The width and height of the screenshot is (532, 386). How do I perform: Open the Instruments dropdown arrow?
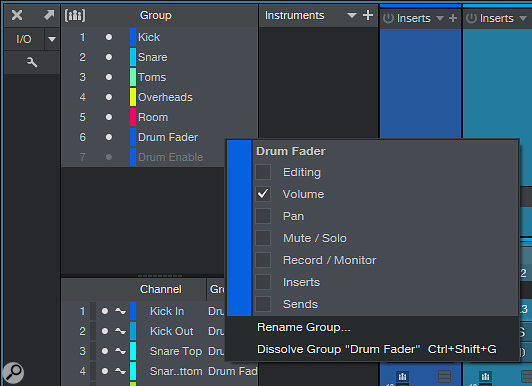[x=352, y=15]
